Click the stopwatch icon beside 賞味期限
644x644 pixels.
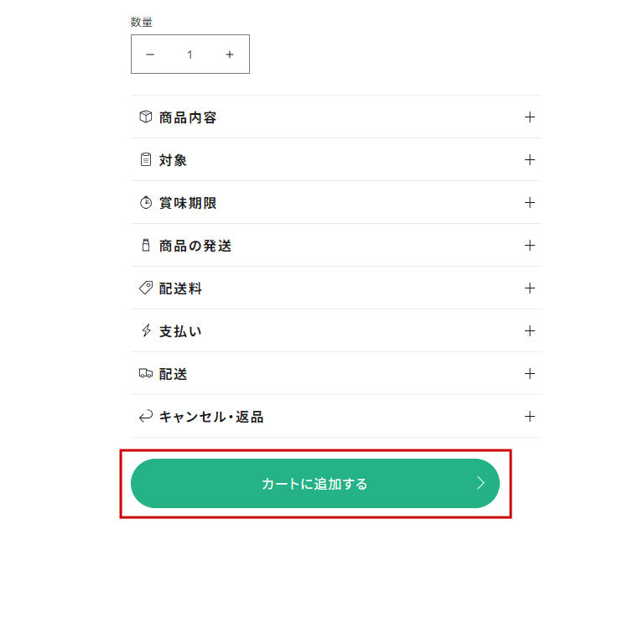(x=146, y=203)
